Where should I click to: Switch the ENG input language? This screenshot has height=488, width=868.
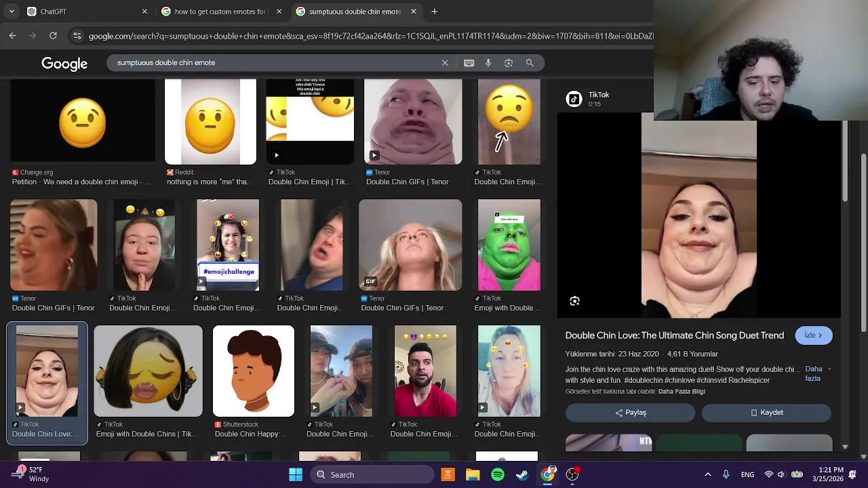pos(747,474)
